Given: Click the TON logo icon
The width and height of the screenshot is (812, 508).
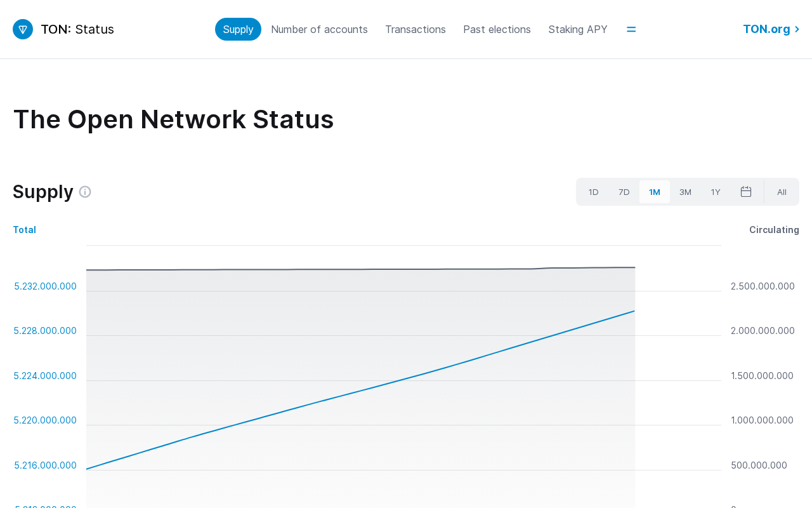Looking at the screenshot, I should [x=23, y=29].
